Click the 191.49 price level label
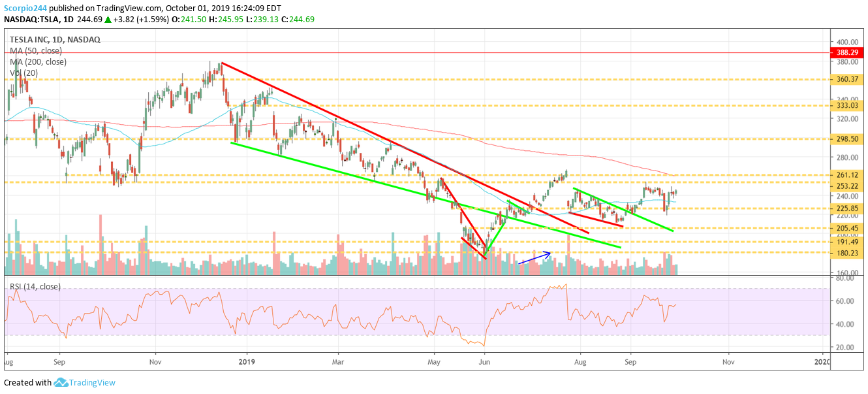Image resolution: width=868 pixels, height=394 pixels. pos(848,241)
